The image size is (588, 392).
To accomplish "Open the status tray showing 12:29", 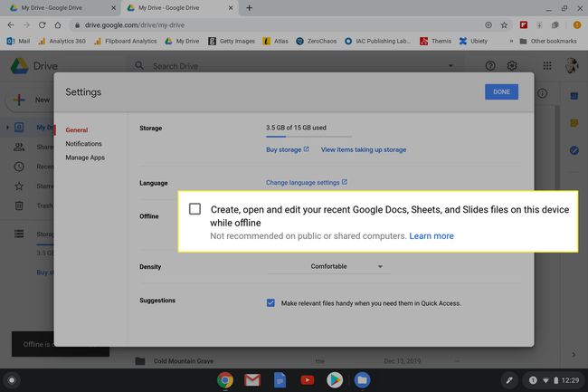I will pos(554,380).
